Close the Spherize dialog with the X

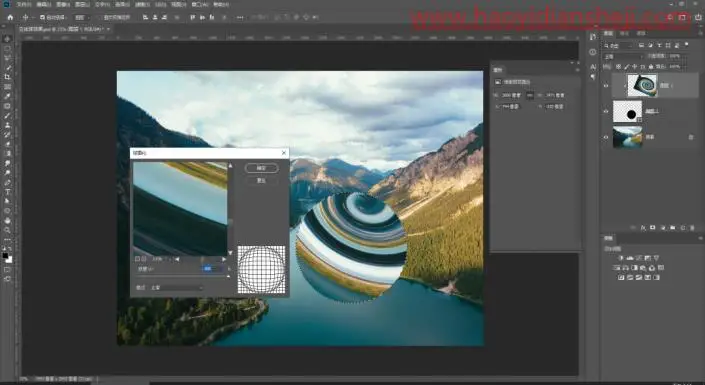[x=284, y=153]
